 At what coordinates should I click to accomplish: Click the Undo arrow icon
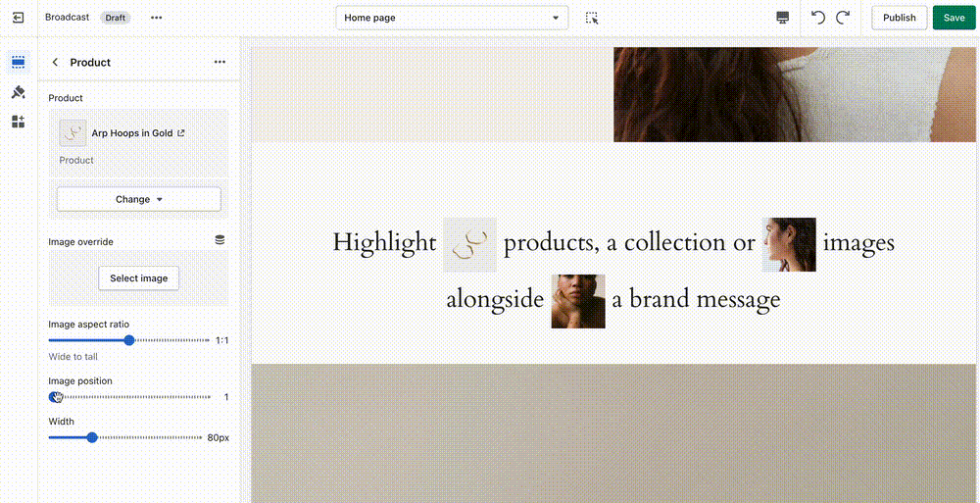coord(818,18)
